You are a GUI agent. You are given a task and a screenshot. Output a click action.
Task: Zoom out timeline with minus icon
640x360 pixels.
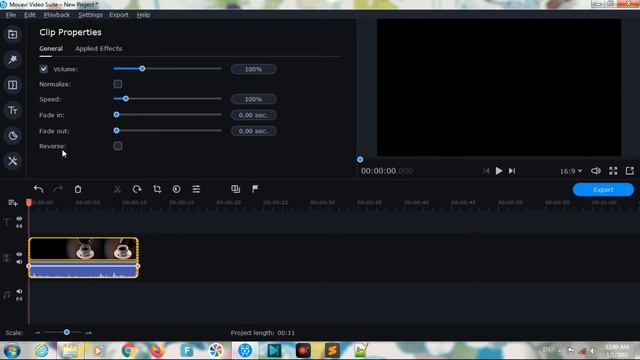[38, 333]
